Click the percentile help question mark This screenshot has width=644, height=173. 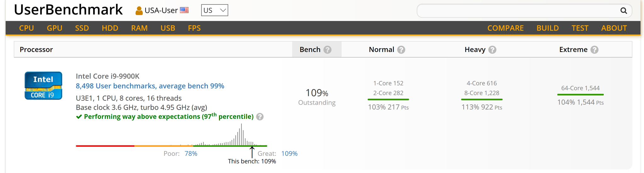point(260,117)
